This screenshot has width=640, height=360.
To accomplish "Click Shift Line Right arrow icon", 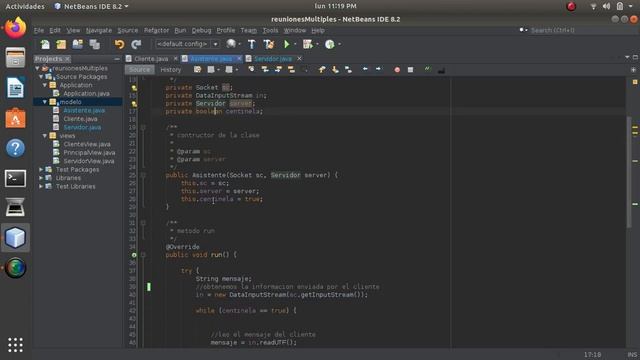I will click(x=378, y=70).
